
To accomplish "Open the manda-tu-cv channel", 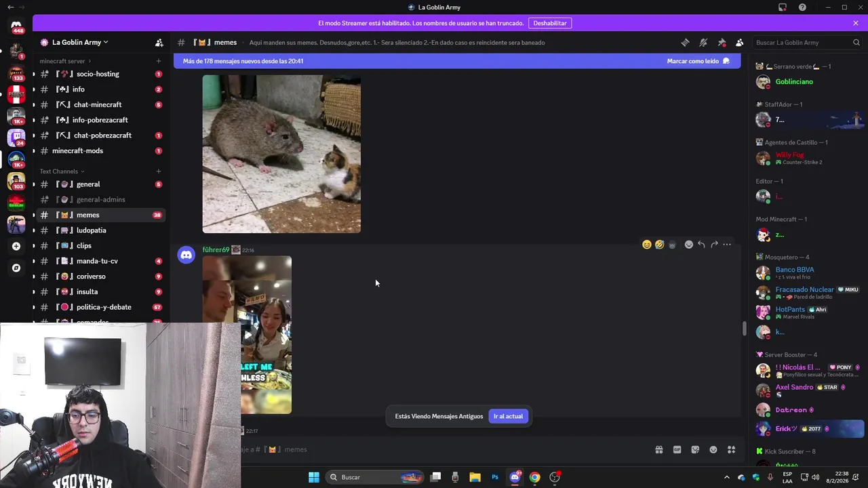I will coord(100,261).
